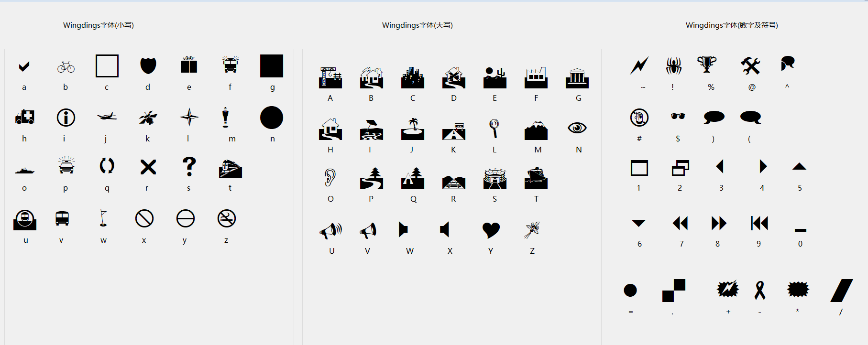Select the sunglasses symbol above dollar sign
The width and height of the screenshot is (868, 345).
(x=678, y=116)
